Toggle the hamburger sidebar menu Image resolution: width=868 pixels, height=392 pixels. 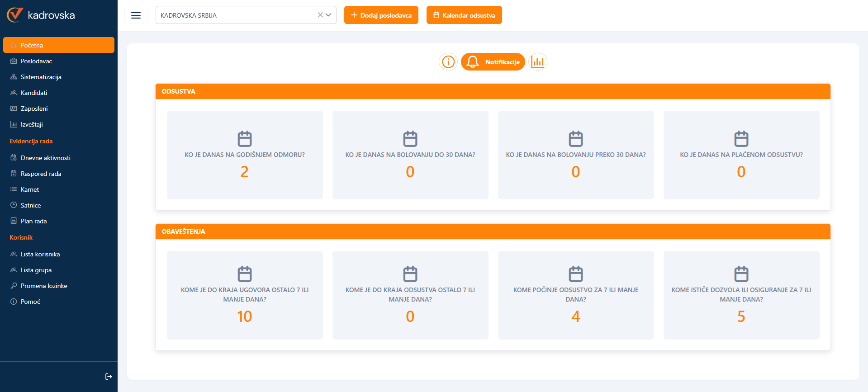136,15
